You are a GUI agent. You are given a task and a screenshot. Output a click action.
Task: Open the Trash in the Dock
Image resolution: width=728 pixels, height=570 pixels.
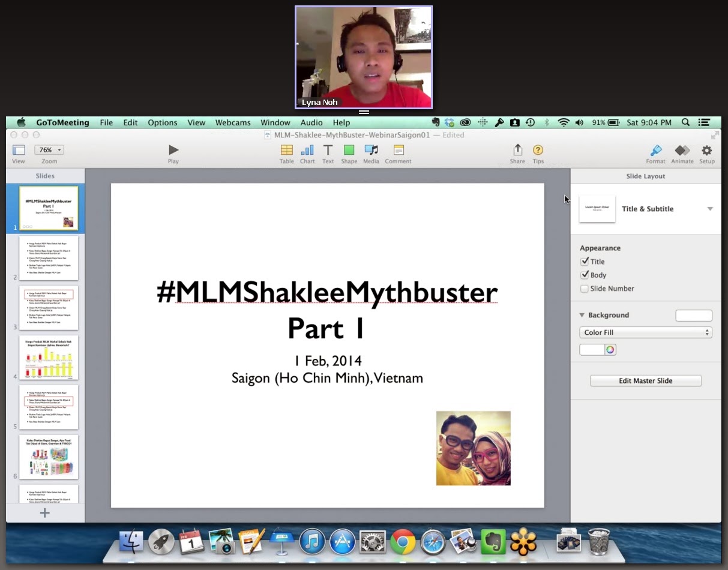coord(599,541)
